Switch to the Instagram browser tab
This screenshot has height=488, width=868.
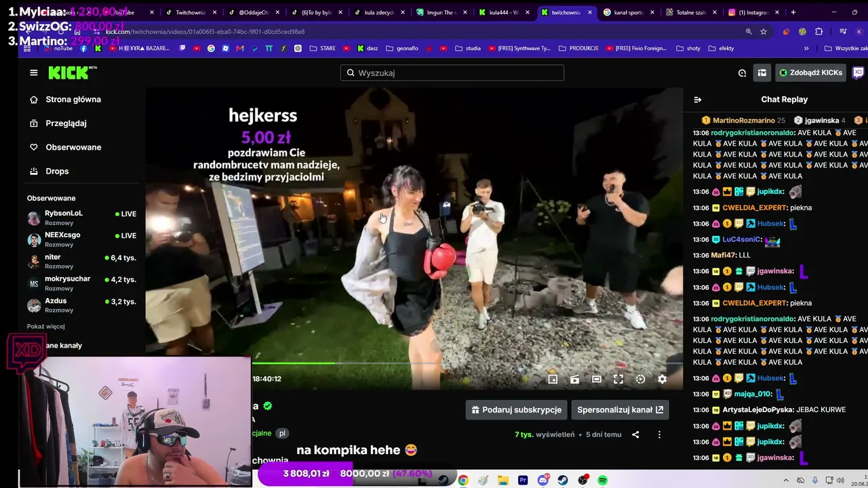[x=753, y=12]
